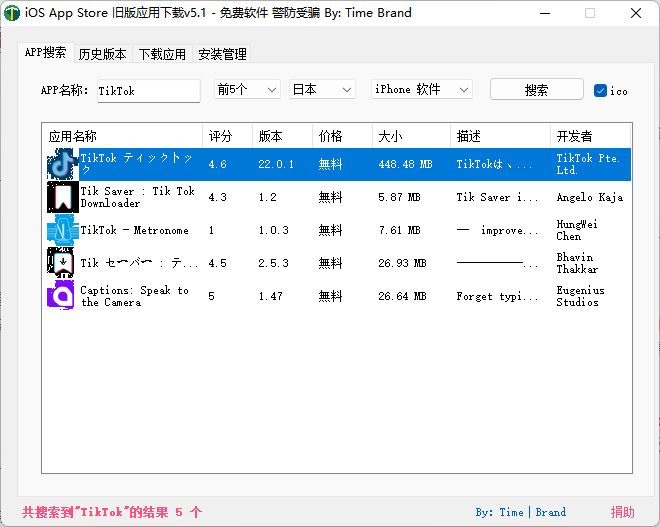Click the 26.64 MB size cell
The height and width of the screenshot is (527, 660).
[x=402, y=296]
